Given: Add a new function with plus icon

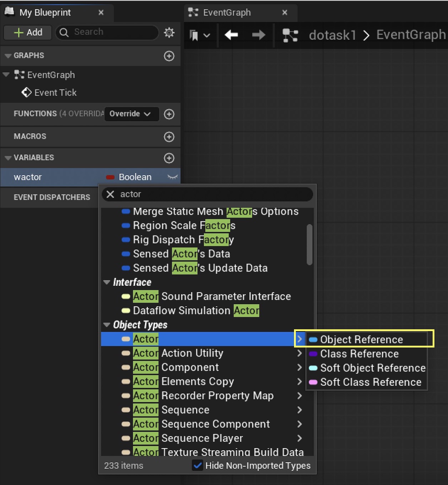Looking at the screenshot, I should (x=169, y=114).
